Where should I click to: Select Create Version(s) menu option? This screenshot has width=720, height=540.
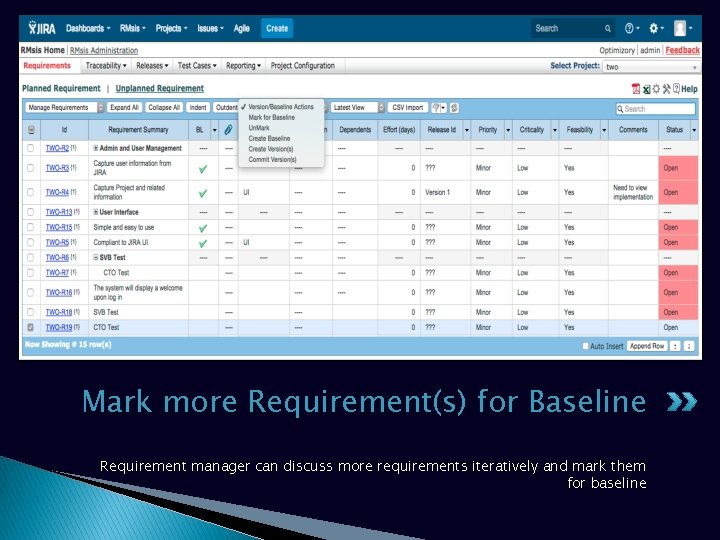(270, 149)
